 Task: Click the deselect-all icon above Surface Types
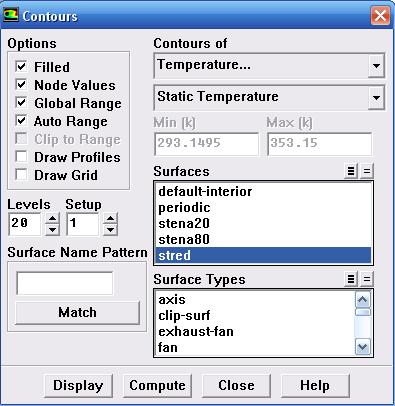click(367, 279)
